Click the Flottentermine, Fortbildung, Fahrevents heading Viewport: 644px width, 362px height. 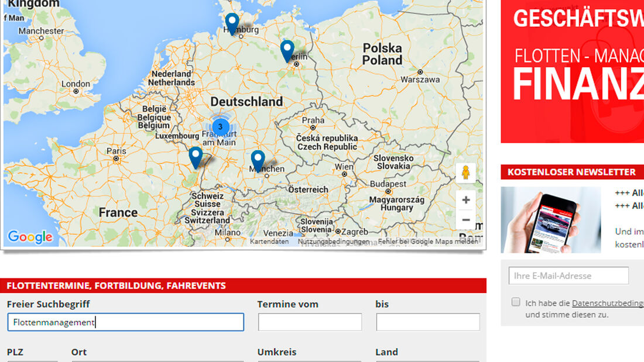[117, 285]
